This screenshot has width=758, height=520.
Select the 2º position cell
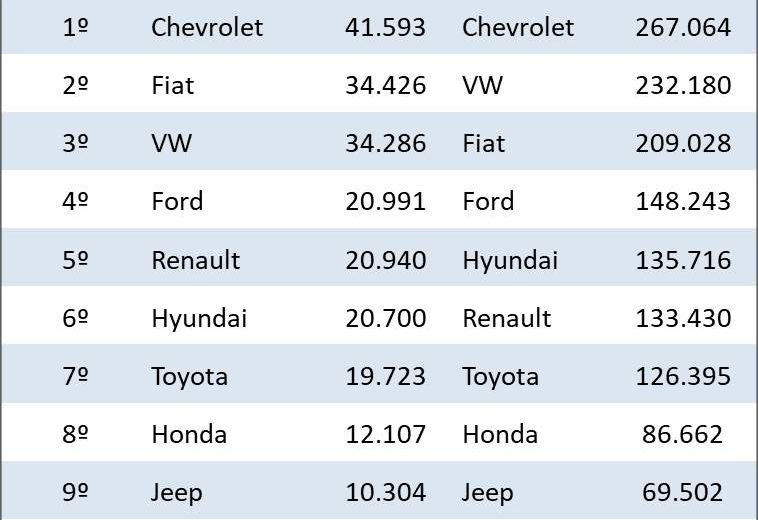[x=75, y=85]
